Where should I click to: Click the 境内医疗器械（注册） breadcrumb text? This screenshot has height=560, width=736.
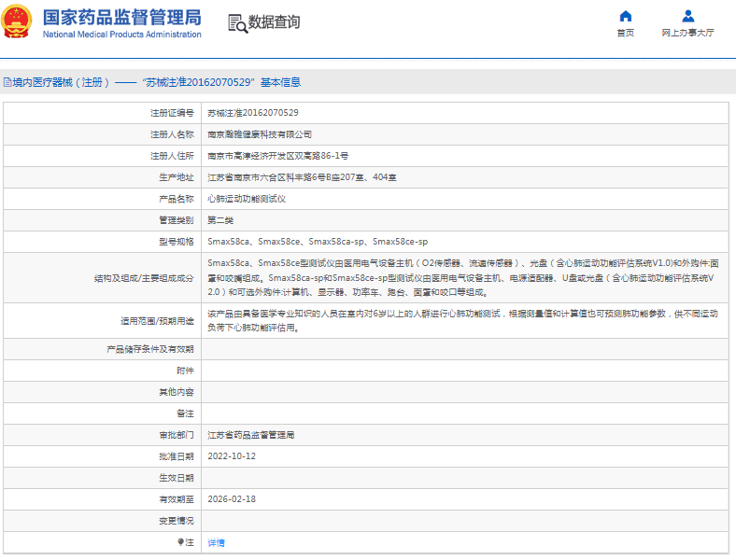pyautogui.click(x=62, y=82)
